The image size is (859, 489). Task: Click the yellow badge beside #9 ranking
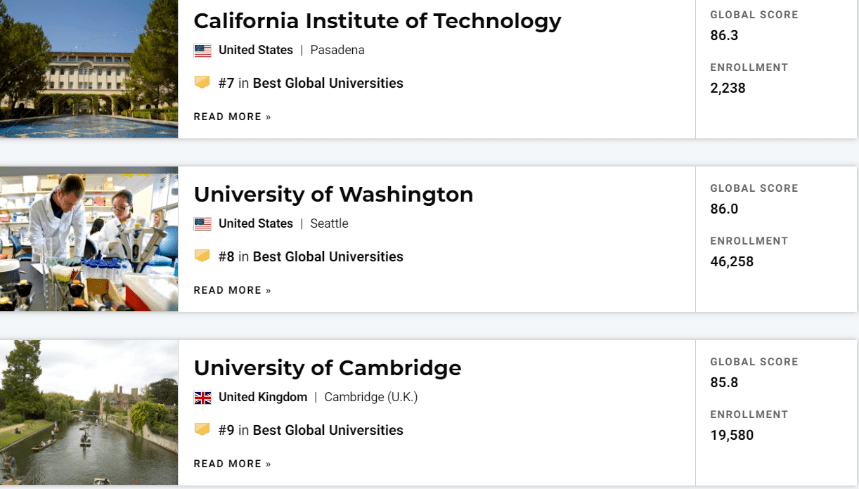202,430
